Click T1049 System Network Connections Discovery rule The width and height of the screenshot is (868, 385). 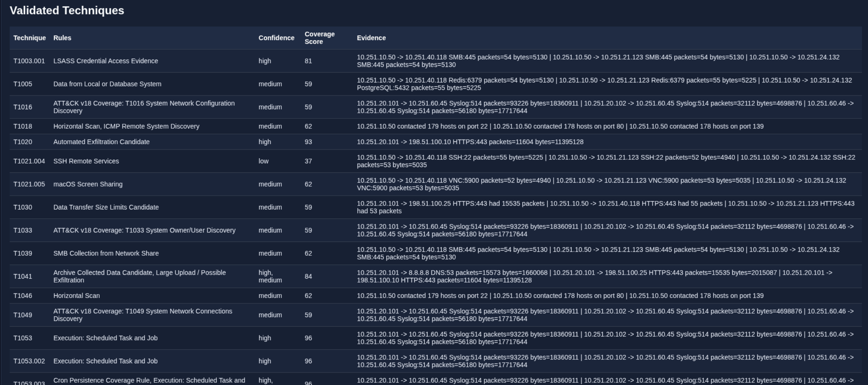click(143, 315)
